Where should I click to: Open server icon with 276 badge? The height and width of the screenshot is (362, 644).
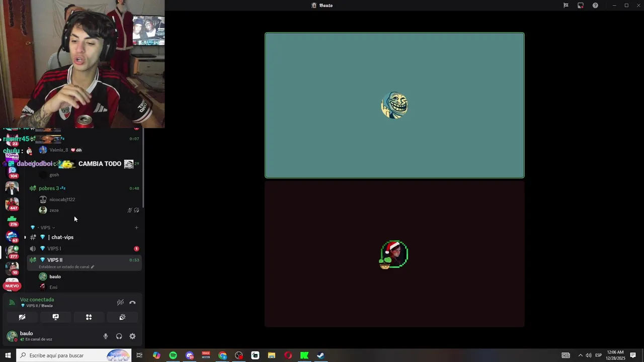pyautogui.click(x=12, y=220)
